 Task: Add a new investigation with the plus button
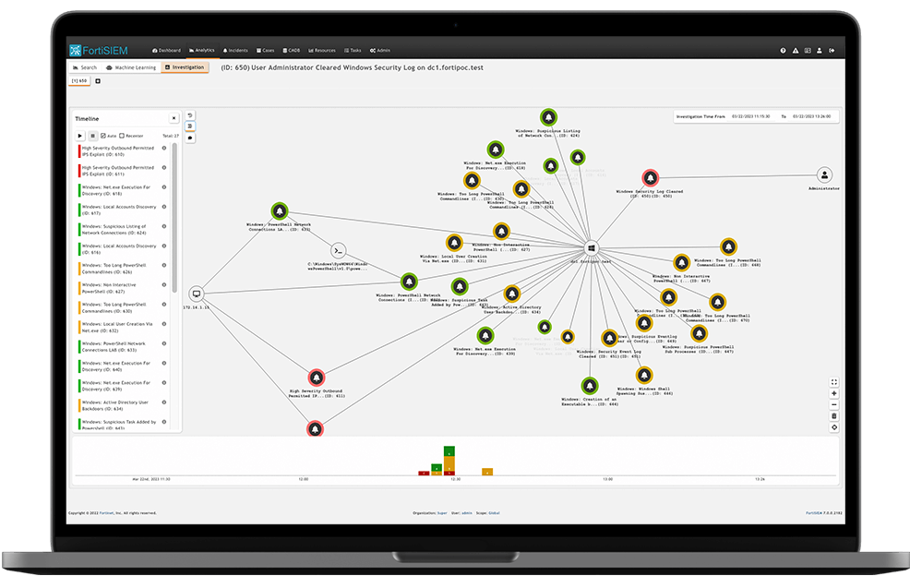98,80
